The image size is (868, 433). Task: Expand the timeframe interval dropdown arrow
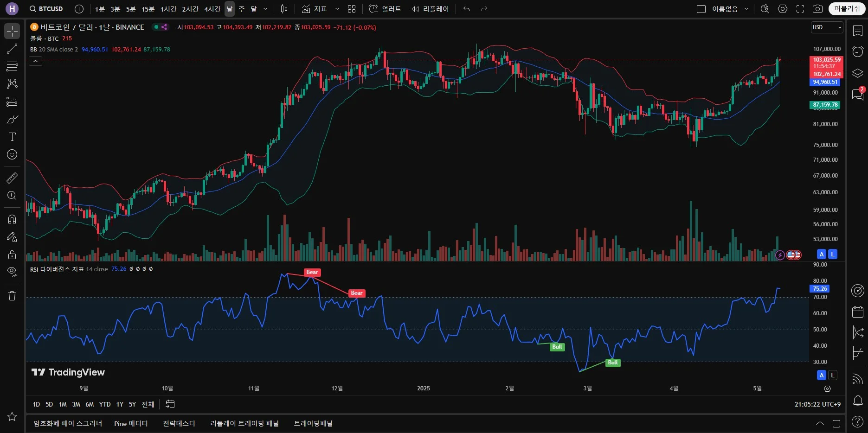coord(265,9)
